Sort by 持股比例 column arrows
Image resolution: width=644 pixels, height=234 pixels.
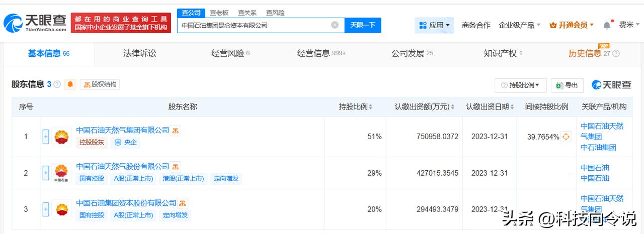(371, 107)
